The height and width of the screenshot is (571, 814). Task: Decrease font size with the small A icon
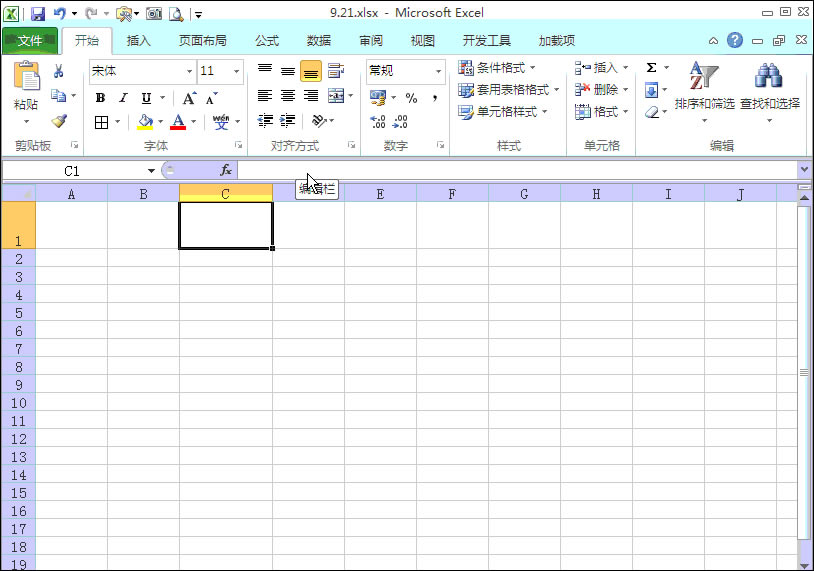tap(211, 99)
